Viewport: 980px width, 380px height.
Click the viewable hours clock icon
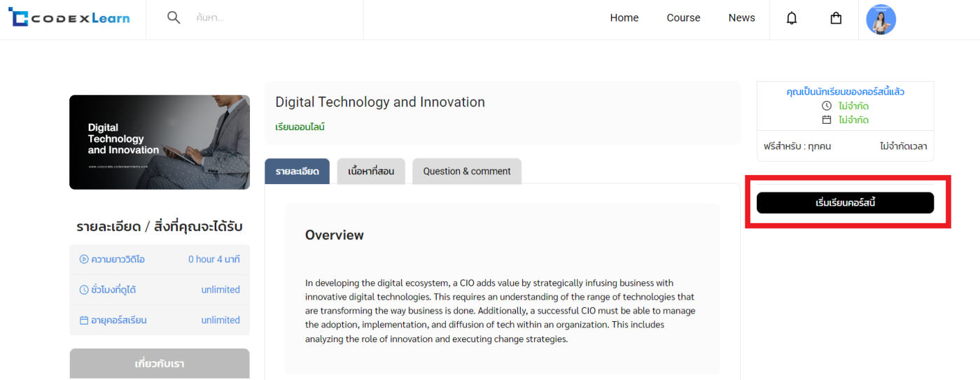click(x=84, y=290)
